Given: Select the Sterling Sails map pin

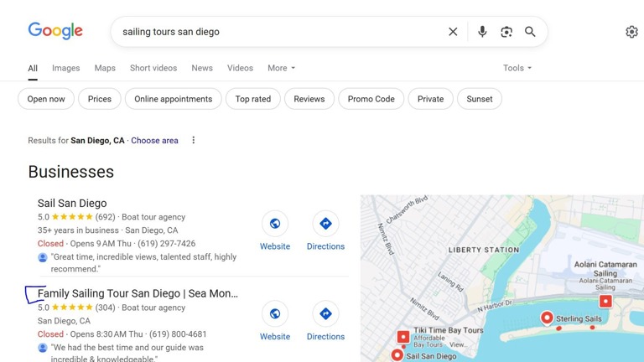Looking at the screenshot, I should pyautogui.click(x=547, y=318).
